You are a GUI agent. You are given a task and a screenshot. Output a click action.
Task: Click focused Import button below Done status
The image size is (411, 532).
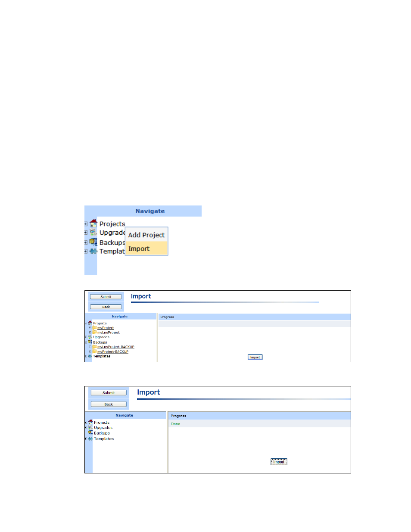(x=279, y=462)
